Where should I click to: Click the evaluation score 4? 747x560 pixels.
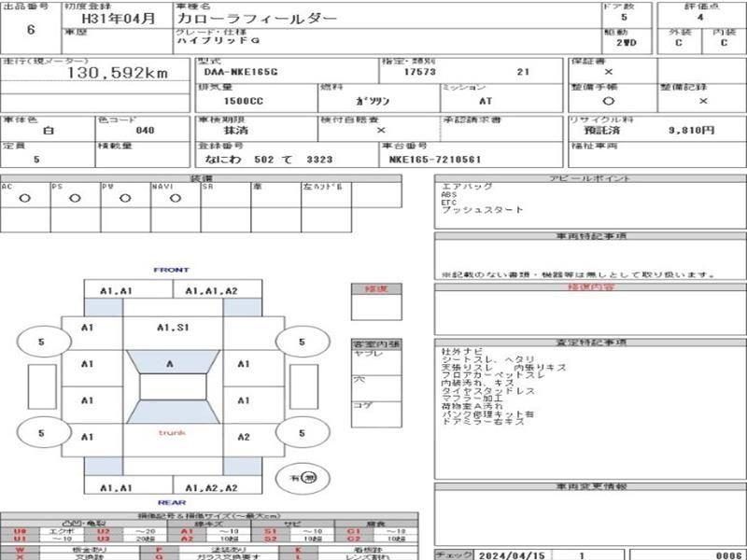(x=700, y=18)
